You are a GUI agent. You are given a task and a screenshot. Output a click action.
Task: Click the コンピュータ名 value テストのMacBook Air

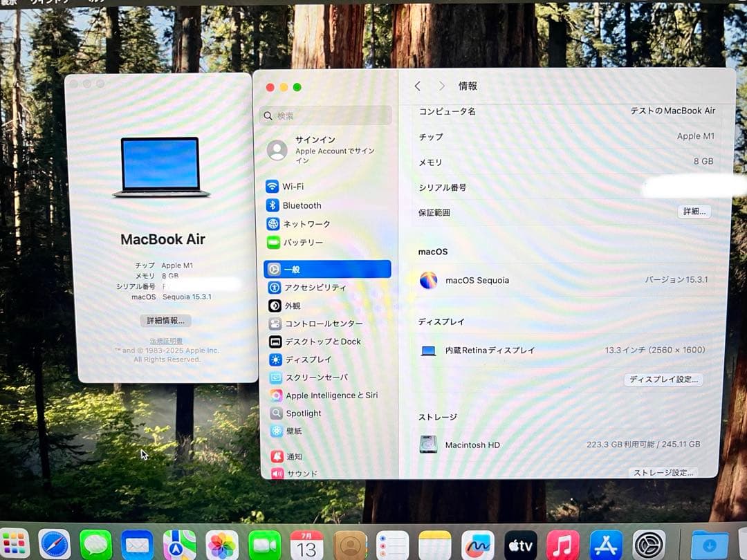(672, 111)
